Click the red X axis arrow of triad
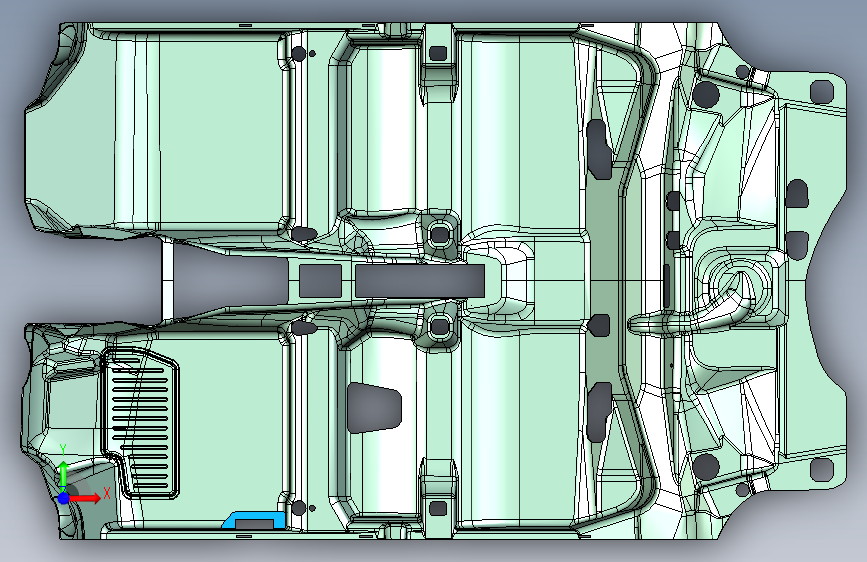 pyautogui.click(x=86, y=498)
